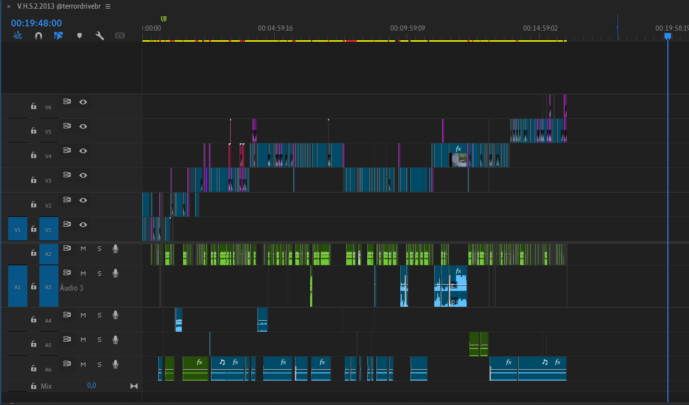This screenshot has height=405, width=689.
Task: Toggle sync lock on track V2
Action: (x=67, y=200)
